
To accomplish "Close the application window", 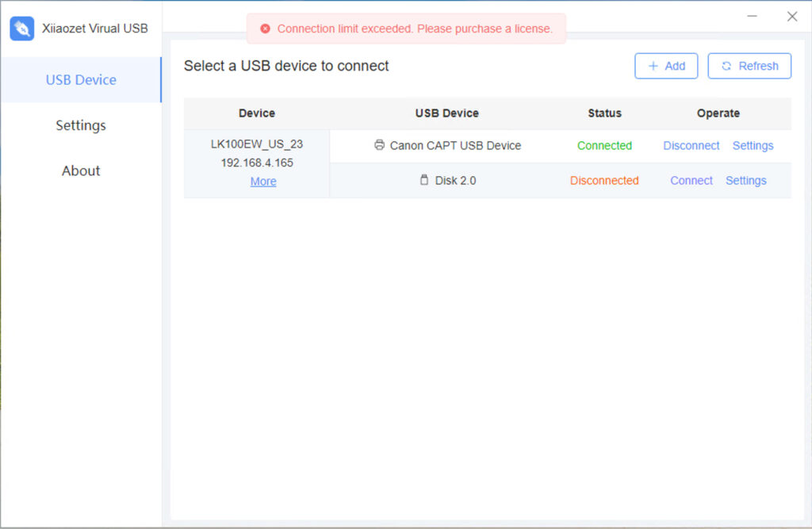I will click(x=792, y=16).
